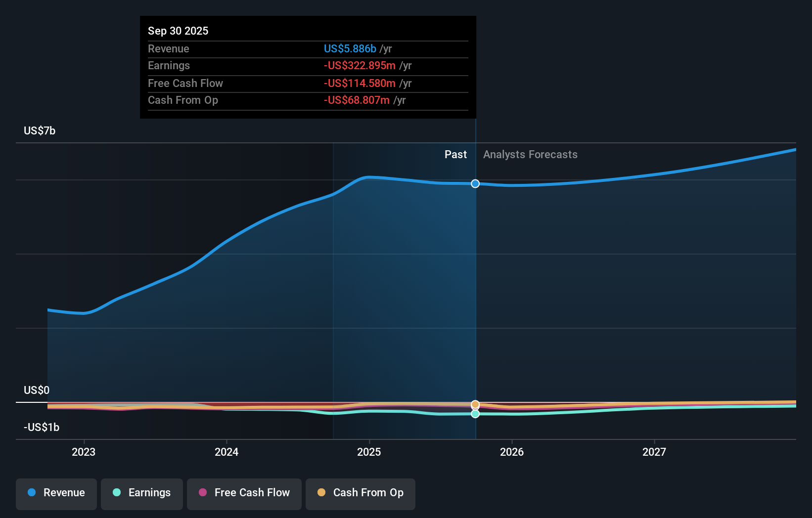Expand the Sep 30 2025 tooltip header

(178, 31)
